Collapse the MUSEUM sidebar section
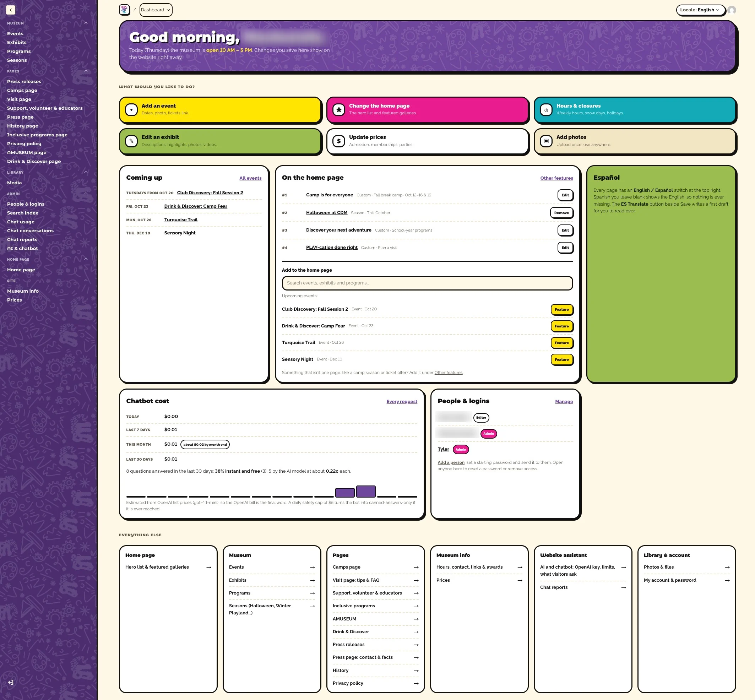Screen dimensions: 755x700 (x=86, y=23)
